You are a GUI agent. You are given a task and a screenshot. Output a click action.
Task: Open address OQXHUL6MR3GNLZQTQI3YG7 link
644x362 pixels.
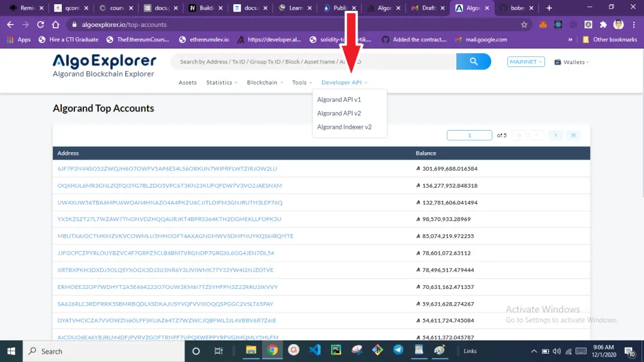(x=170, y=186)
